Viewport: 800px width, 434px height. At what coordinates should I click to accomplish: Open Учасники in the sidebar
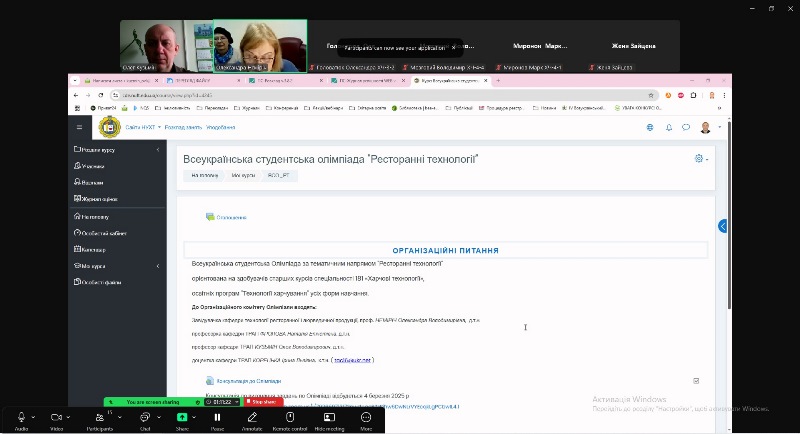pos(89,166)
